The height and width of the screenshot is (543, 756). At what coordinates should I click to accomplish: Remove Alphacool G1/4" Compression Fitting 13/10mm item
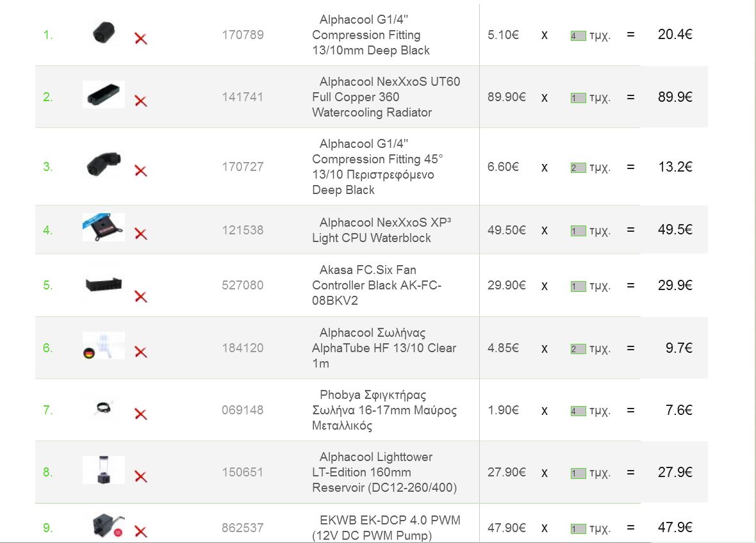[x=141, y=38]
